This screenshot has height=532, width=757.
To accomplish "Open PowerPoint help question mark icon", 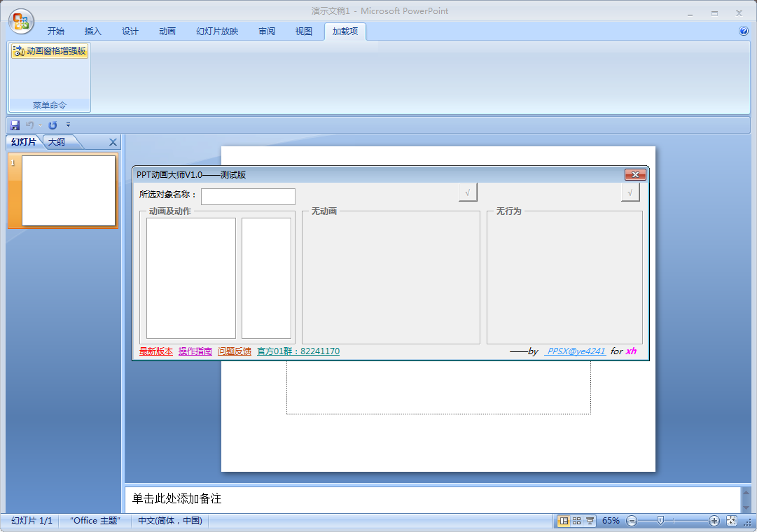I will [x=744, y=31].
